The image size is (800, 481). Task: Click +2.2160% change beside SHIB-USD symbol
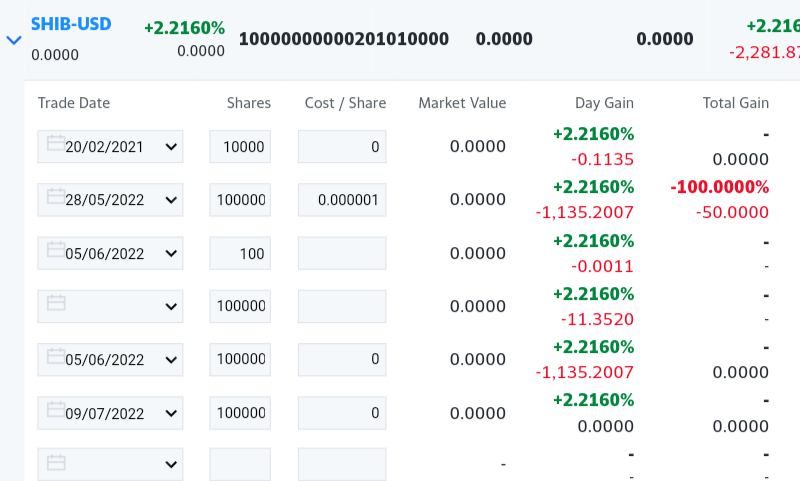(x=184, y=28)
